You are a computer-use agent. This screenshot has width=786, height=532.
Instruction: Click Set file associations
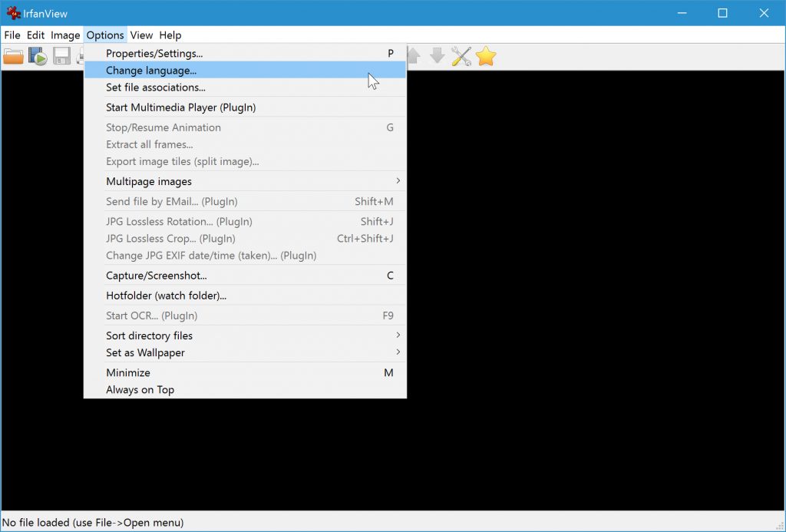pyautogui.click(x=156, y=88)
